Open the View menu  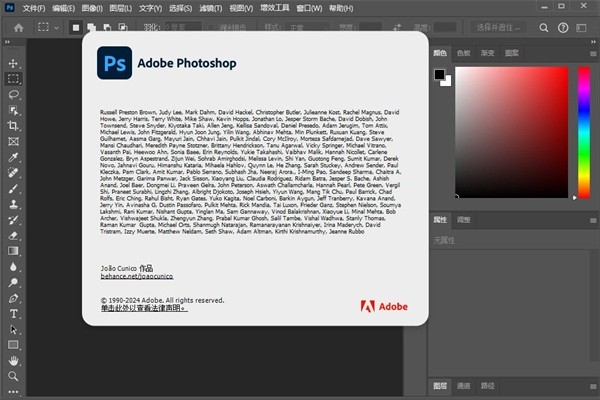pos(241,8)
